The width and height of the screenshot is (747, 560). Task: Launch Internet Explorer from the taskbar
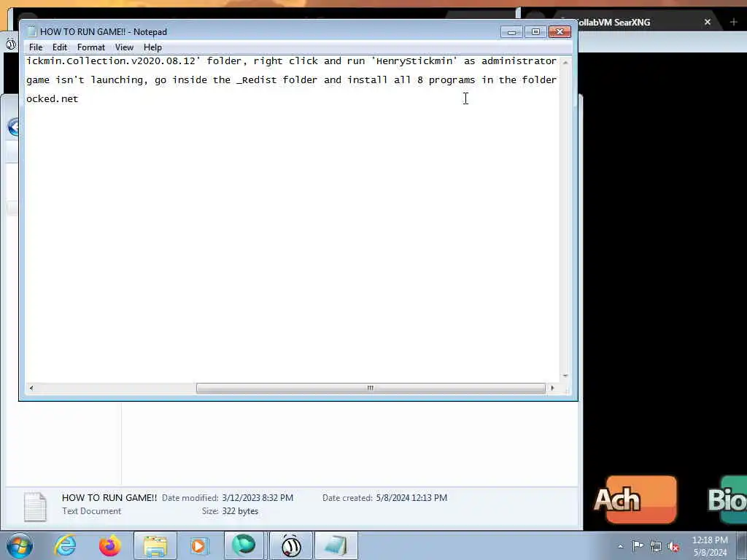[65, 545]
